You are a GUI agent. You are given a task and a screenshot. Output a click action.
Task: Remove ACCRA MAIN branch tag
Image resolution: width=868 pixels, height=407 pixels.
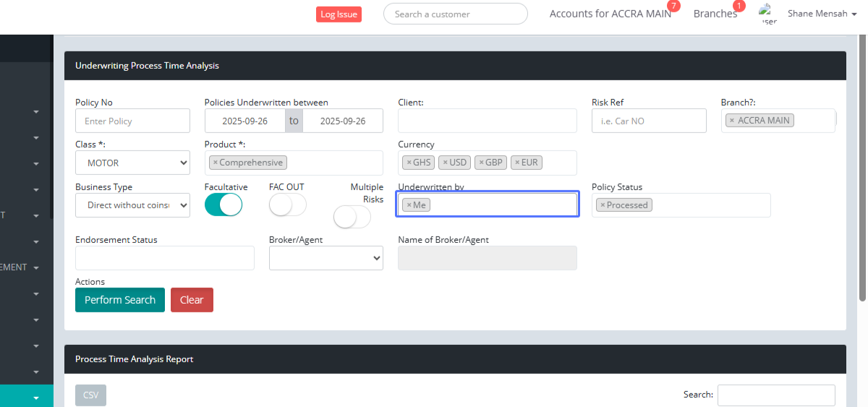tap(732, 121)
